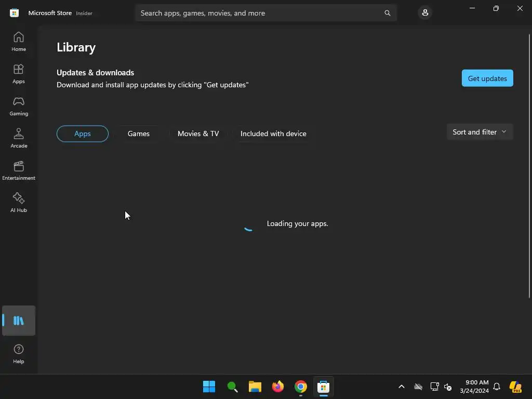Image resolution: width=532 pixels, height=399 pixels.
Task: Show hidden system tray icons
Action: point(402,387)
